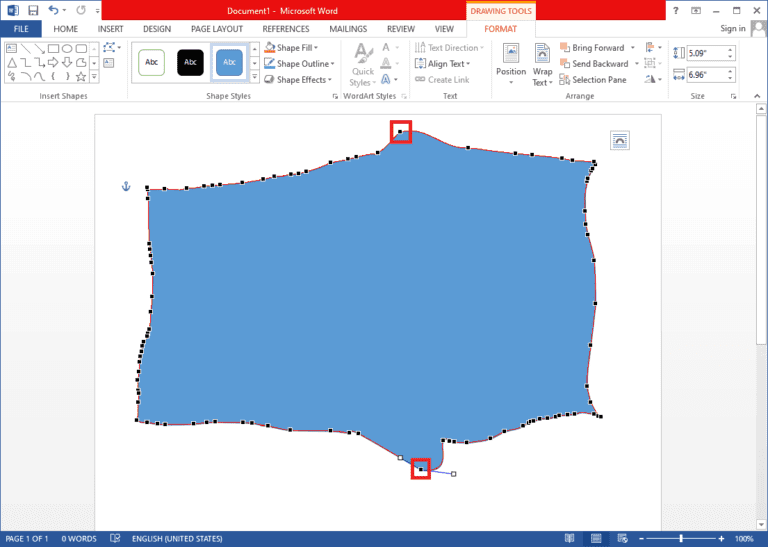The width and height of the screenshot is (768, 547).
Task: Pick the Rounded Rectangle shape
Action: coord(81,48)
